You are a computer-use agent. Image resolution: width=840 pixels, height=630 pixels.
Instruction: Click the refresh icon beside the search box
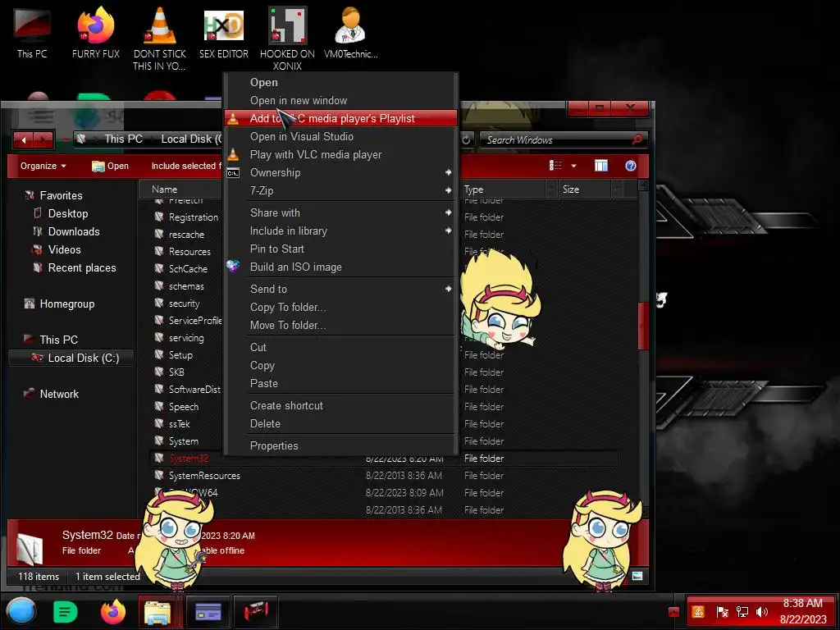point(466,139)
